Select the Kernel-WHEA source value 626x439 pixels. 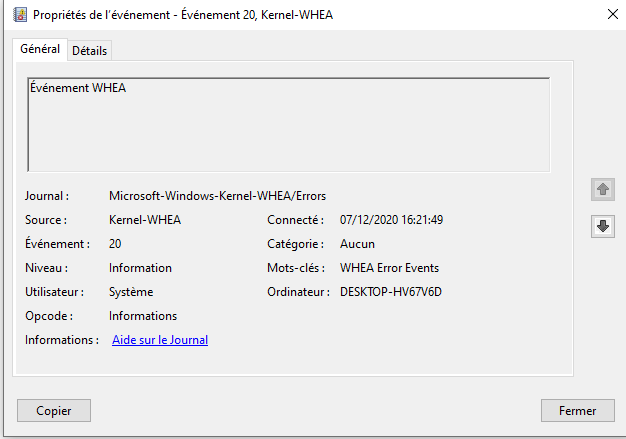[x=145, y=220]
